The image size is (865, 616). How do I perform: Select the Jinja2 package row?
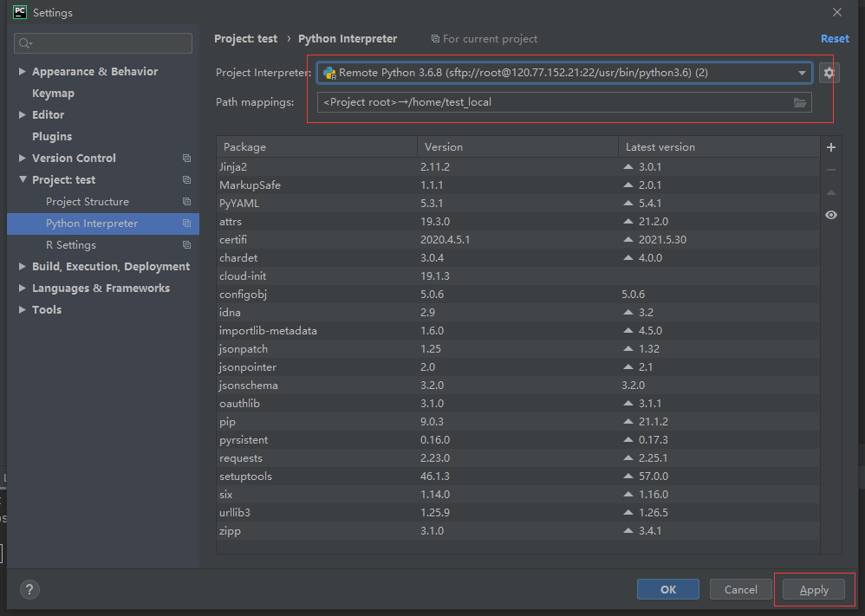[x=518, y=166]
